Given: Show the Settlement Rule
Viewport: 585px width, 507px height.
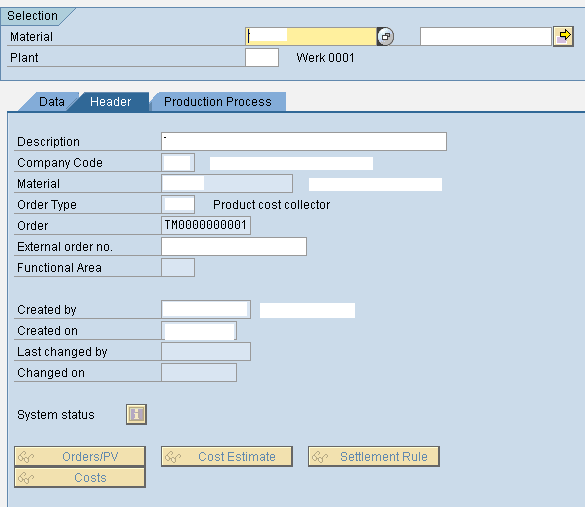Looking at the screenshot, I should 374,457.
